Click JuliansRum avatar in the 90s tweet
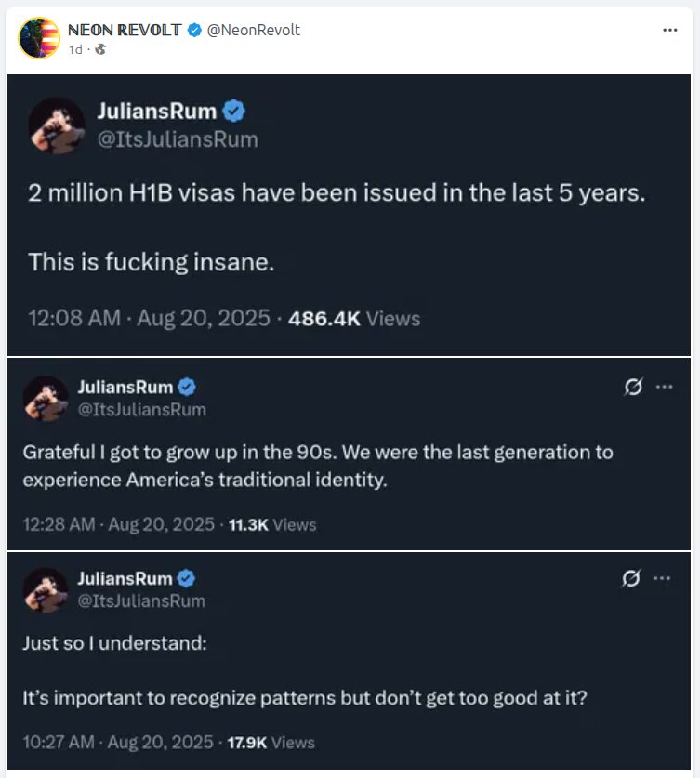 (46, 399)
